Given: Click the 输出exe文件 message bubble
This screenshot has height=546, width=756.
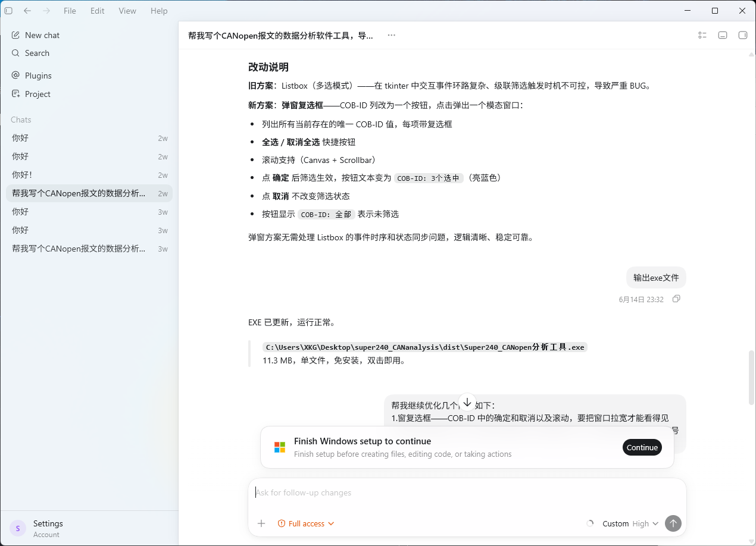Looking at the screenshot, I should click(x=656, y=278).
